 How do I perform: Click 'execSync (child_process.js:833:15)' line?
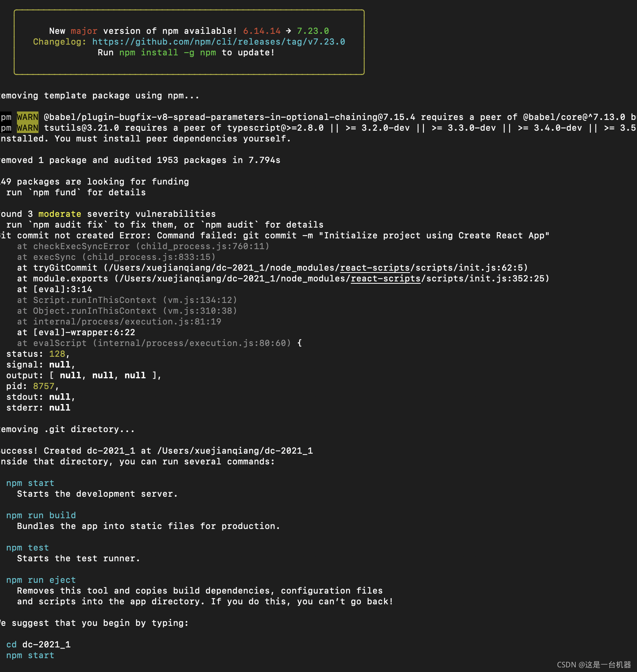point(116,257)
